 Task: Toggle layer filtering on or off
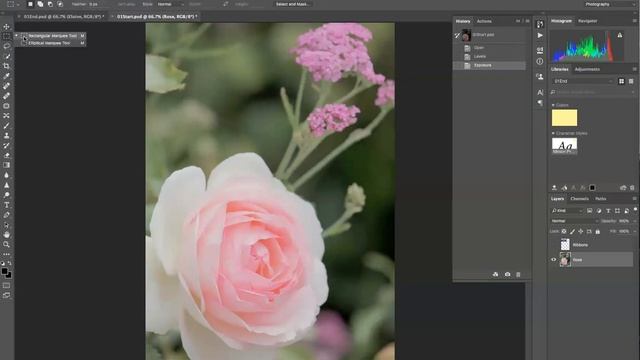point(635,209)
